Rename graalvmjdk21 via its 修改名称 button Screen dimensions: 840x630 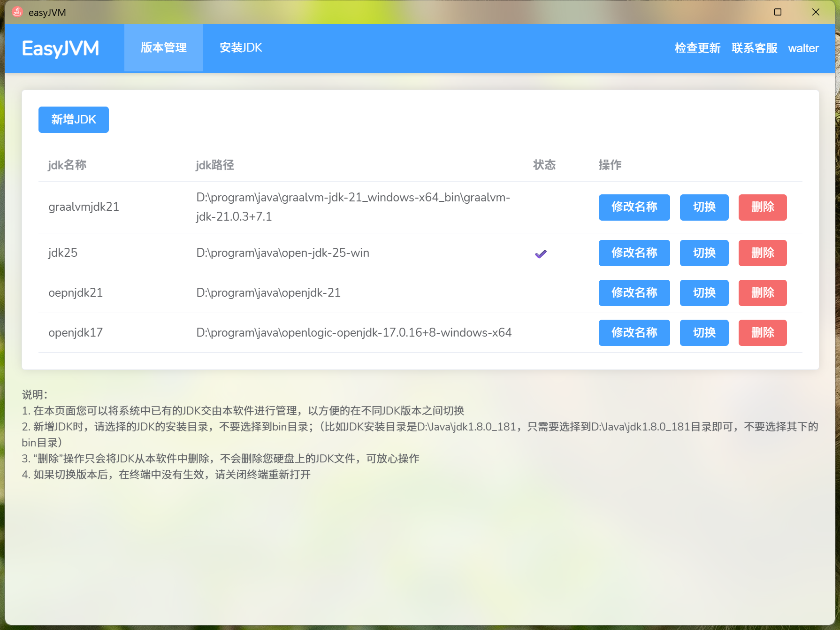(634, 207)
